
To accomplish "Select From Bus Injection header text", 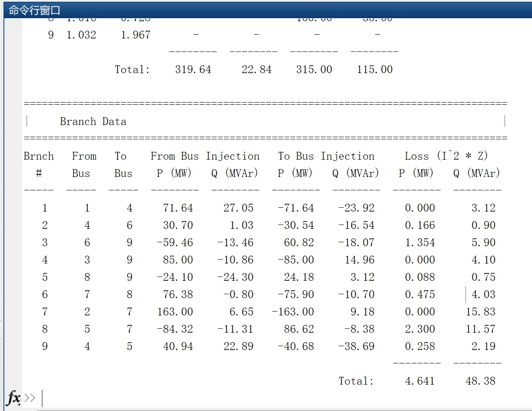I will 205,156.
